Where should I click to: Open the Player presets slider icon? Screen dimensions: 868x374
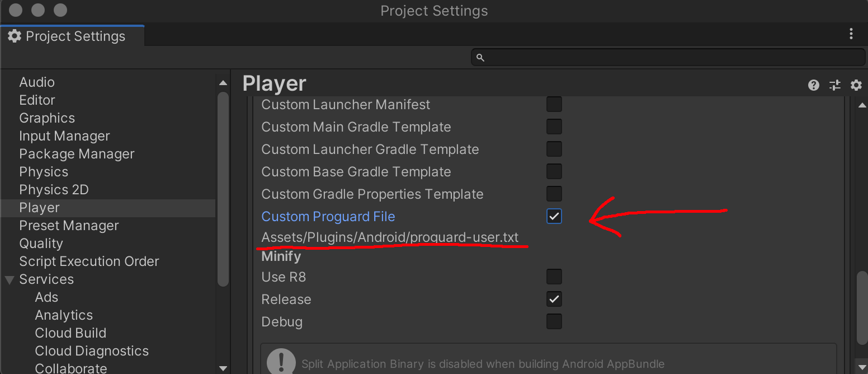(x=835, y=85)
